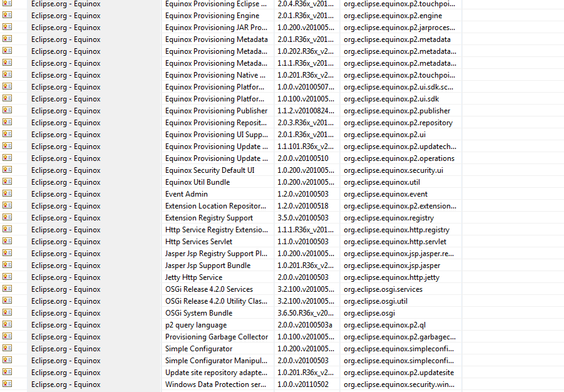Select 'Http Services Servlet' name cell
This screenshot has height=392, width=564.
[198, 241]
